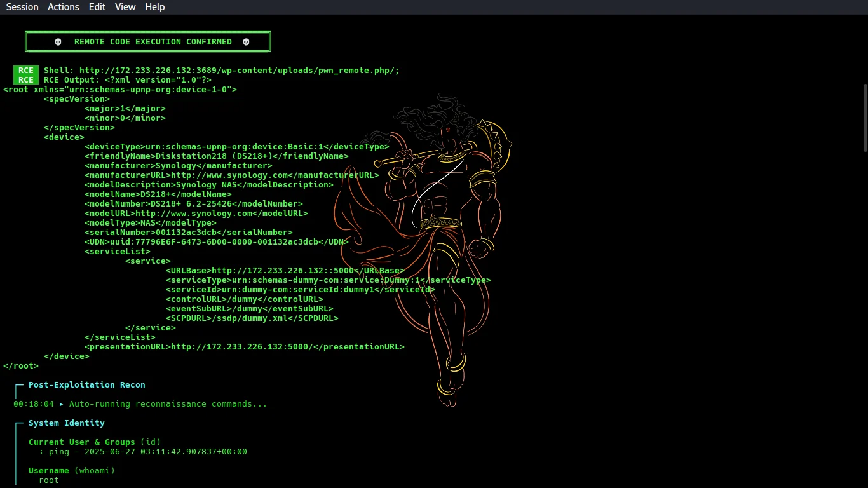Click the presentationURL '172.233.226.132:5000' line
The width and height of the screenshot is (868, 488).
coord(245,347)
